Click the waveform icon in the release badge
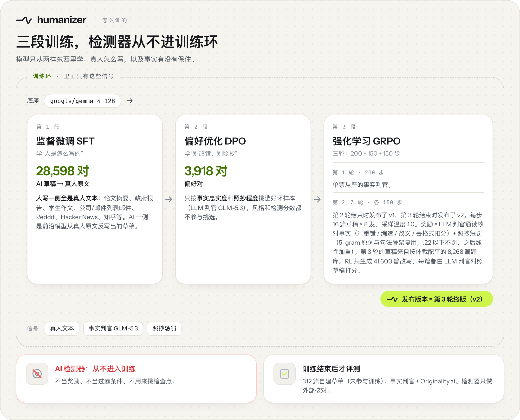 tap(392, 299)
